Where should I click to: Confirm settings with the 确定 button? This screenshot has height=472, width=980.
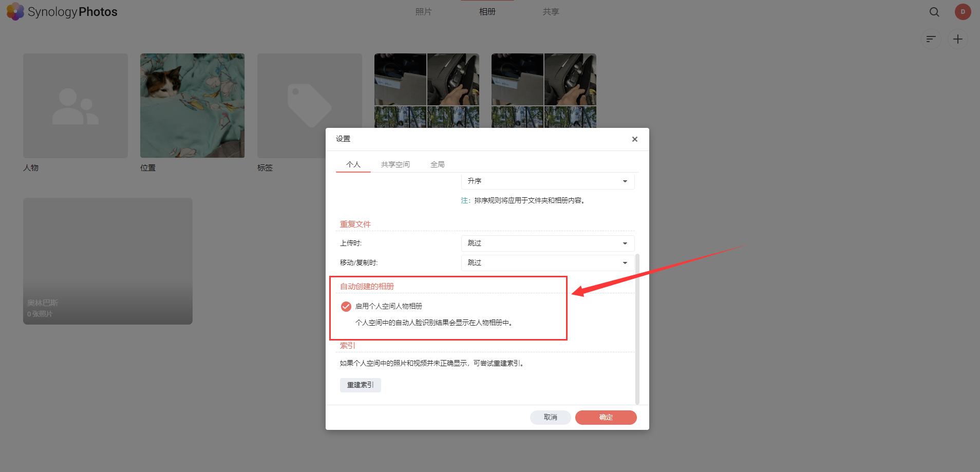pyautogui.click(x=606, y=417)
